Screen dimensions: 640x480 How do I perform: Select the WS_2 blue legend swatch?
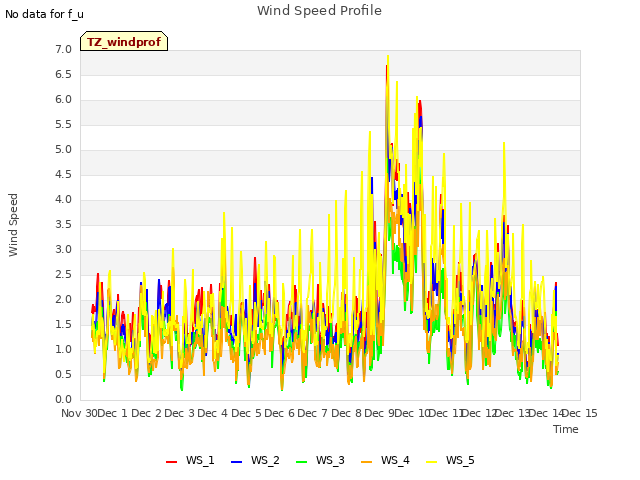[x=236, y=461]
